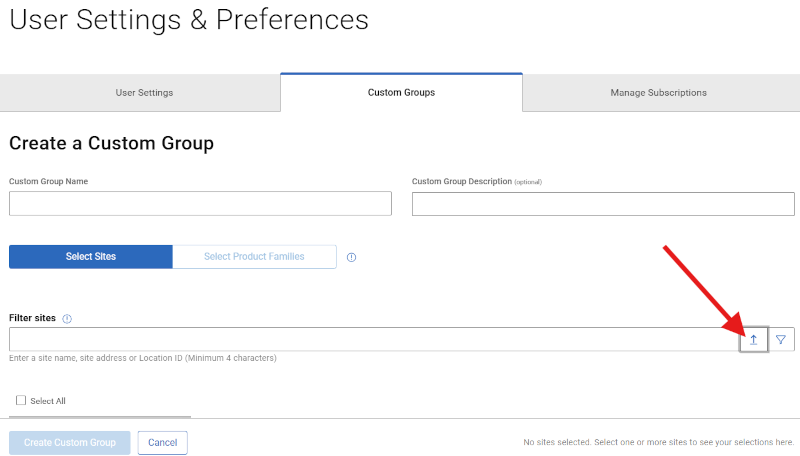Select the Custom Groups tab
Screen dimensions: 800x456
click(x=401, y=93)
